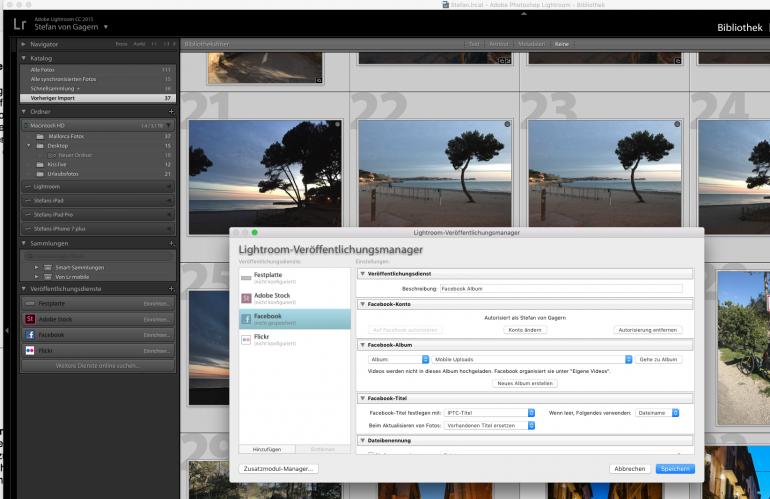The image size is (770, 499).
Task: Add a folder with the Ordner plus icon
Action: 171,111
